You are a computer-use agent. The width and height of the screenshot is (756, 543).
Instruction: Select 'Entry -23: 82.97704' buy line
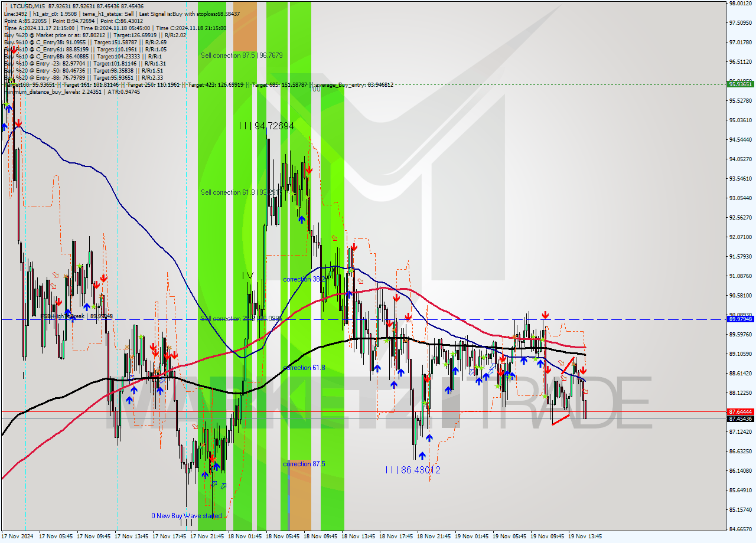click(84, 63)
